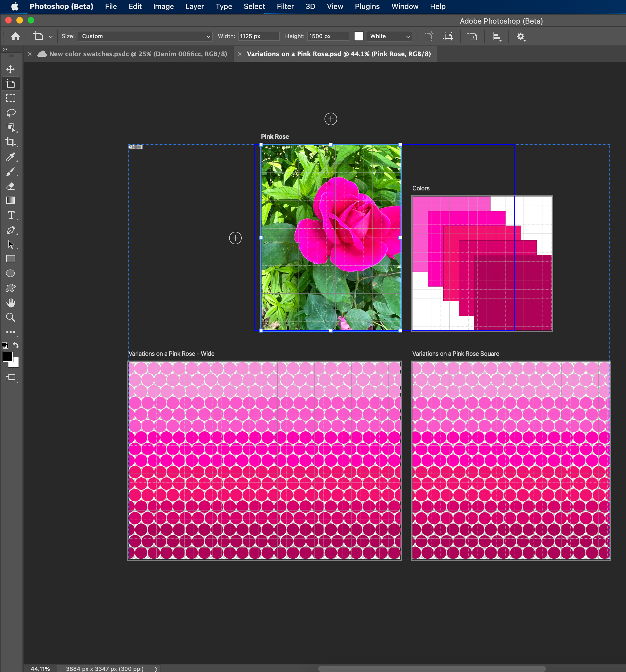
Task: Select the Eyedropper tool
Action: tap(10, 157)
